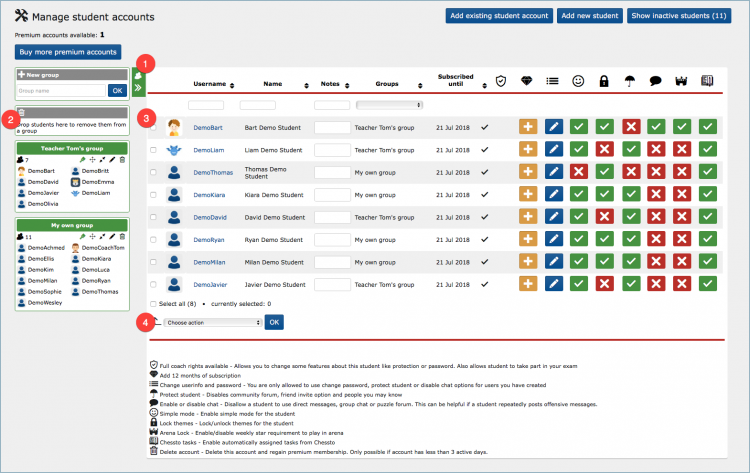Click trash icon in Teacher Tom's group panel
This screenshot has height=473, width=750.
tap(122, 160)
